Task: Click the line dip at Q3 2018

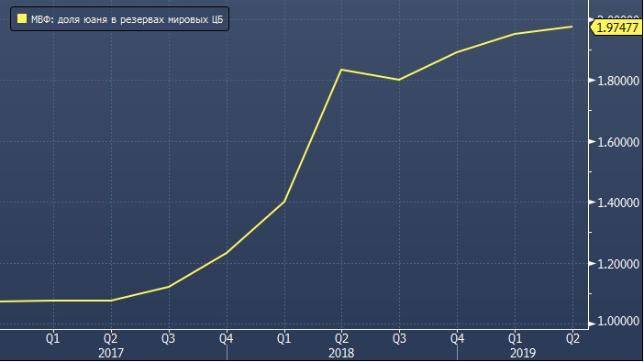Action: (399, 80)
